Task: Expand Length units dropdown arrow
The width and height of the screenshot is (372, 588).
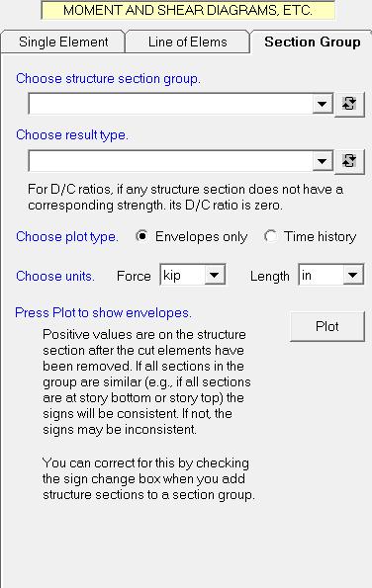Action: coord(353,276)
